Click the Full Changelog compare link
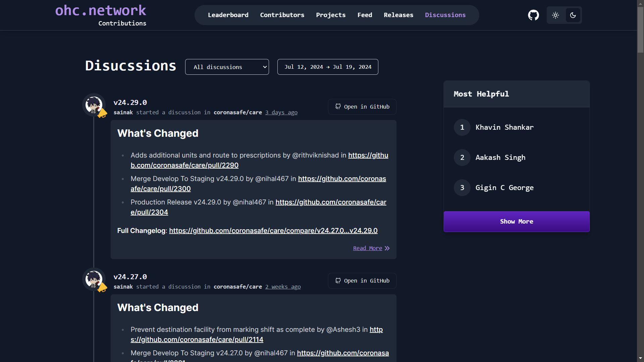Screen dimensions: 644x362 [273, 231]
